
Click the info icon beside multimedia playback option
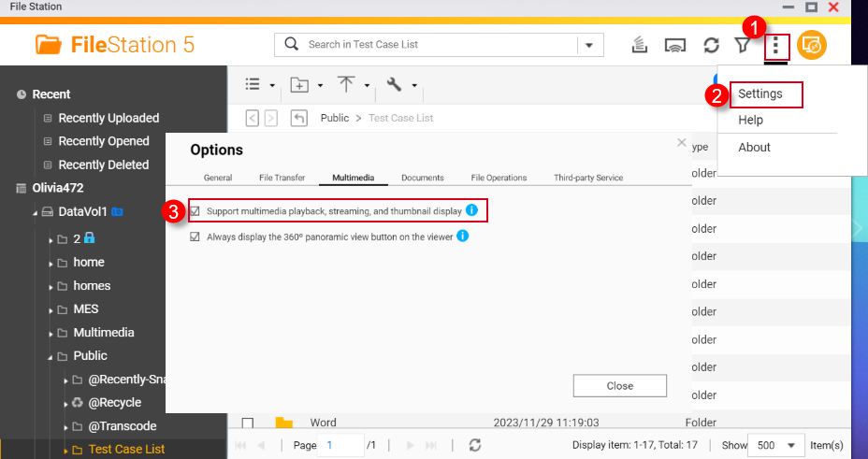point(471,210)
